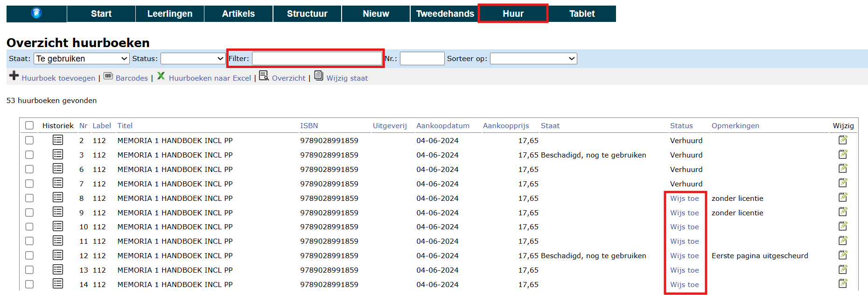The height and width of the screenshot is (295, 868).
Task: Click Huurboeken naar Excel link
Action: [210, 78]
